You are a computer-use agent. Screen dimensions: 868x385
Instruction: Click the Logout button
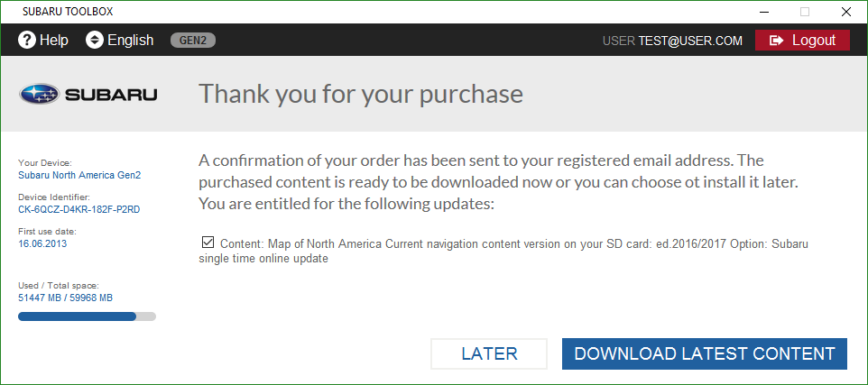[803, 41]
